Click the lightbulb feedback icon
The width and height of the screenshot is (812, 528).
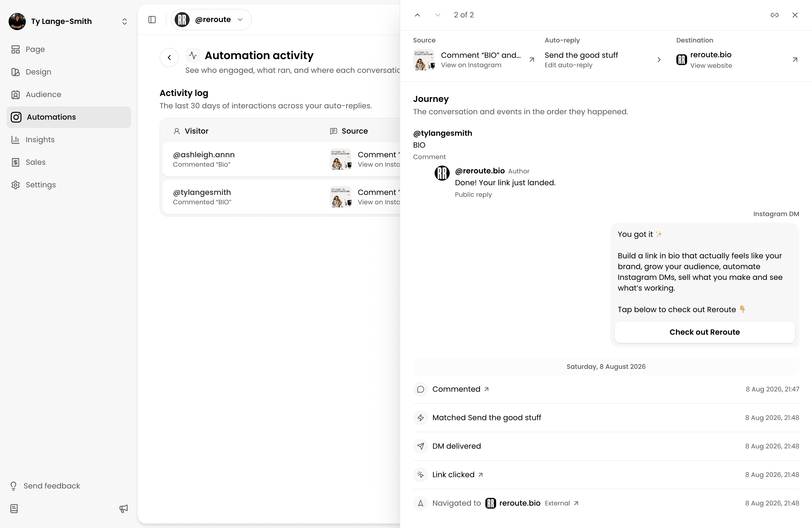point(13,486)
